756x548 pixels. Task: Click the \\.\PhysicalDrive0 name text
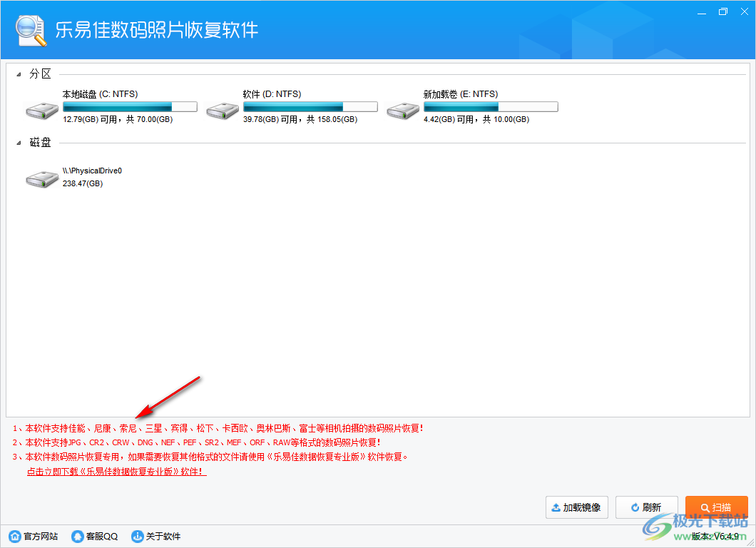click(92, 171)
